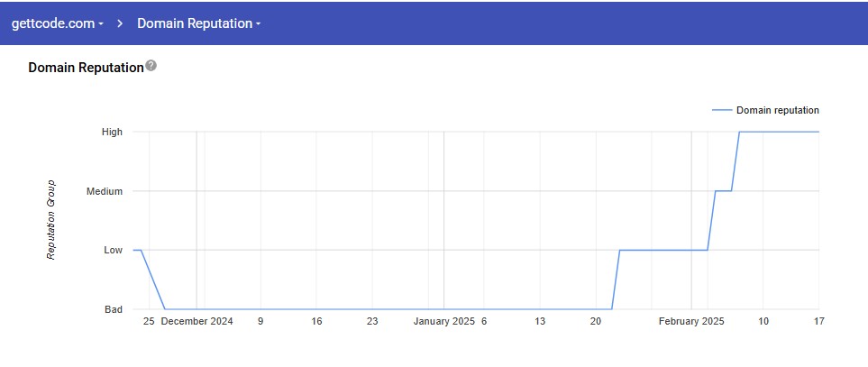Click the Domain Reputation section heading
The width and height of the screenshot is (868, 367).
(x=86, y=68)
